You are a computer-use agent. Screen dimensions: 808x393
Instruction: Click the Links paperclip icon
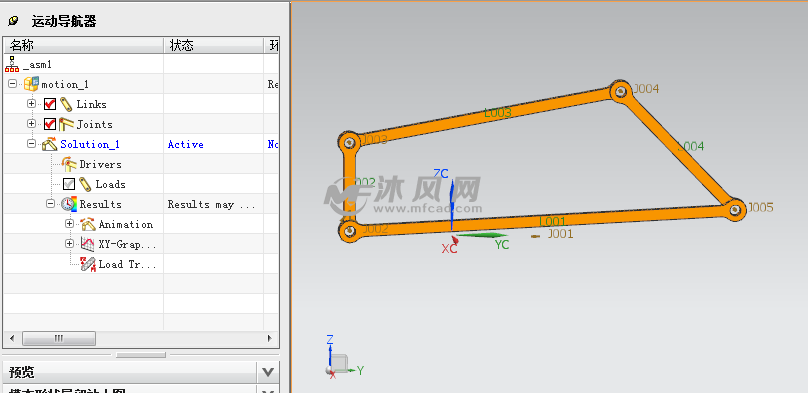[x=66, y=104]
